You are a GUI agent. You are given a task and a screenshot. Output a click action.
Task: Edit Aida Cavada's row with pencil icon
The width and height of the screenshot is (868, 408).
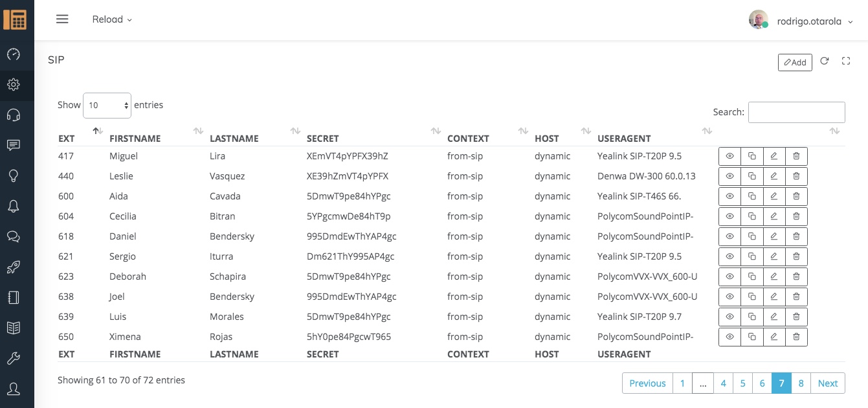tap(773, 196)
